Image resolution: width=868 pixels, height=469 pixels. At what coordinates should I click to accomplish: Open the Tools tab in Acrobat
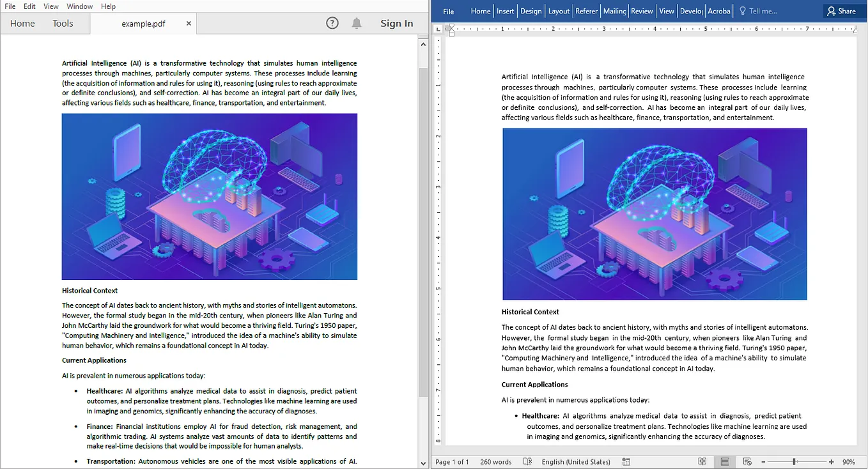coord(62,23)
